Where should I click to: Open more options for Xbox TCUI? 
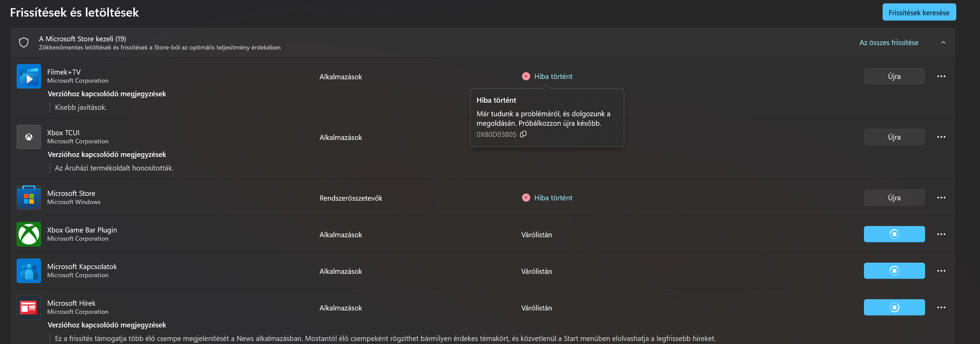click(941, 137)
